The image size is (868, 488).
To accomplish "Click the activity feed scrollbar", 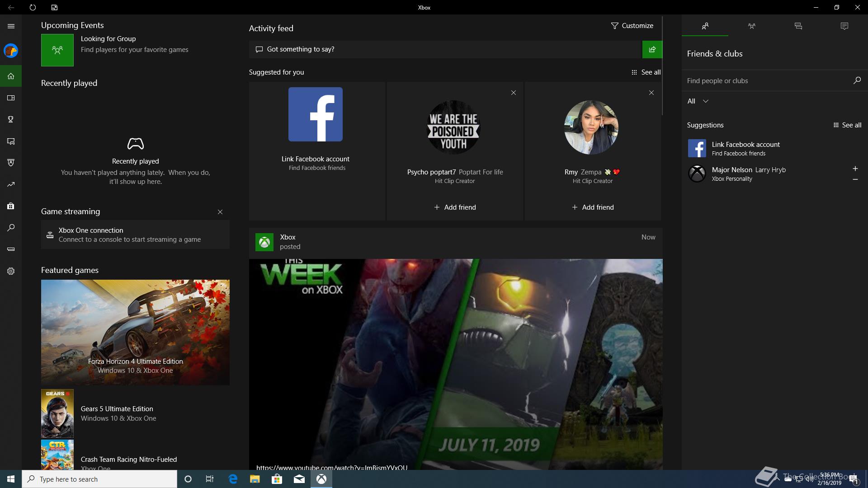I will click(662, 66).
